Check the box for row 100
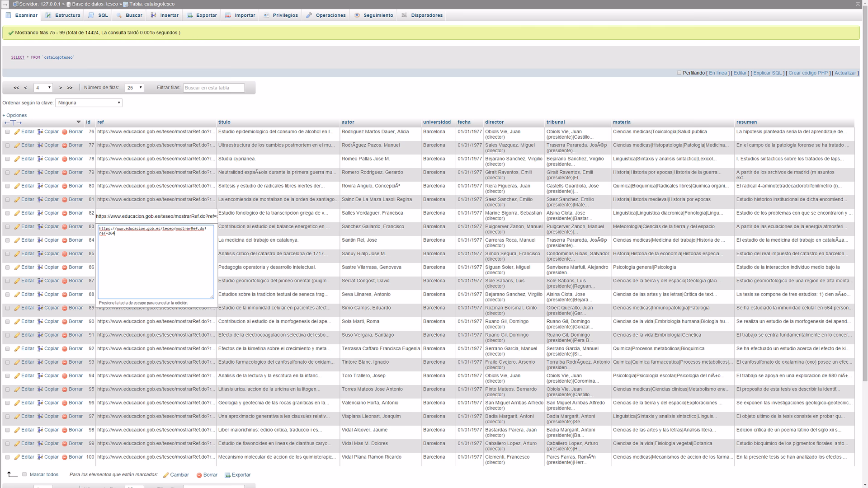Viewport: 868px width, 488px height. coord(7,457)
